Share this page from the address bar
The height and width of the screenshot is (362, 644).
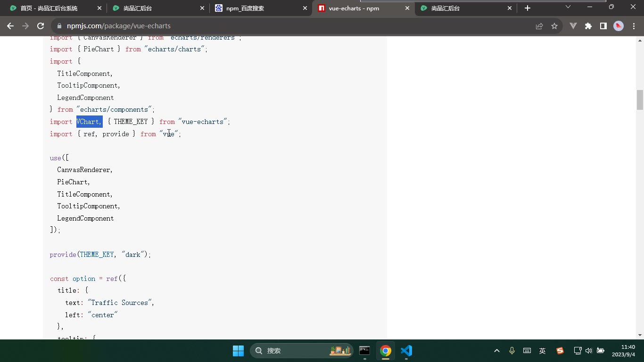click(x=539, y=26)
